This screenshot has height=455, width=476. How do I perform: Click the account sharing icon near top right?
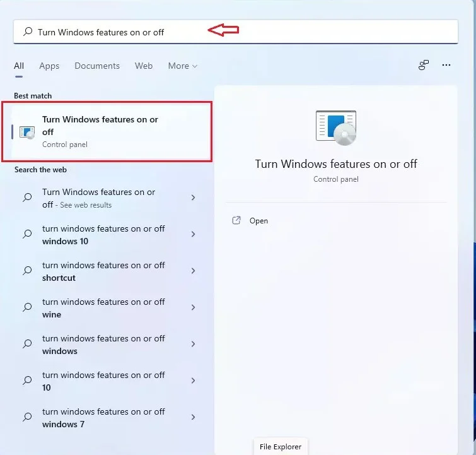(x=424, y=65)
